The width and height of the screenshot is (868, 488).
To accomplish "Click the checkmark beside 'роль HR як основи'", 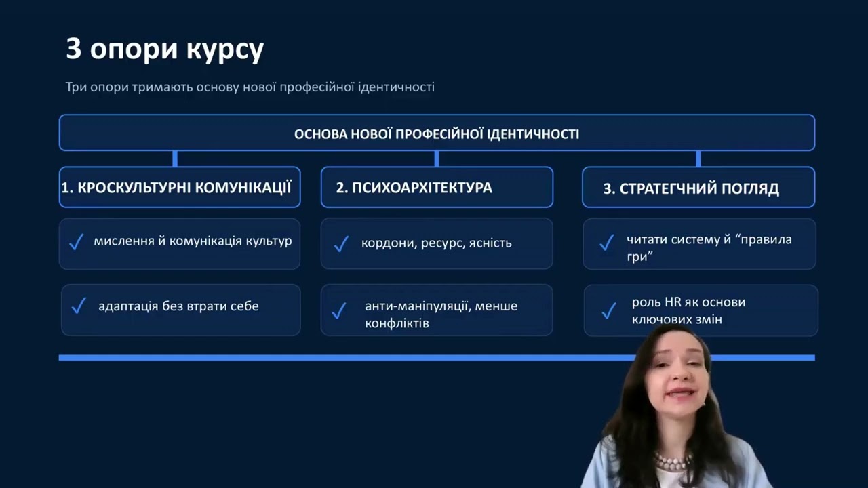I will pyautogui.click(x=609, y=311).
